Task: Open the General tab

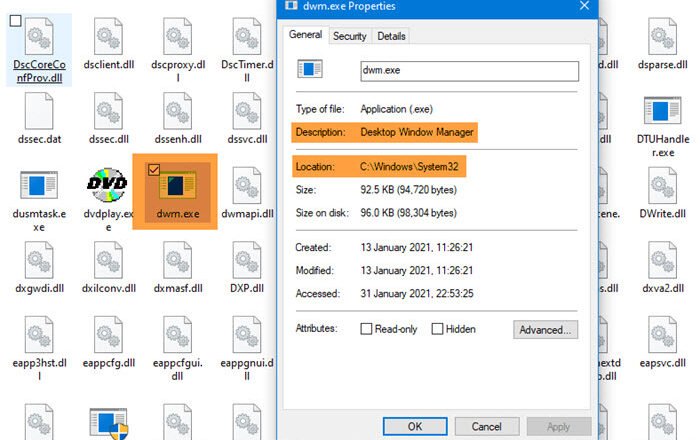Action: point(305,35)
